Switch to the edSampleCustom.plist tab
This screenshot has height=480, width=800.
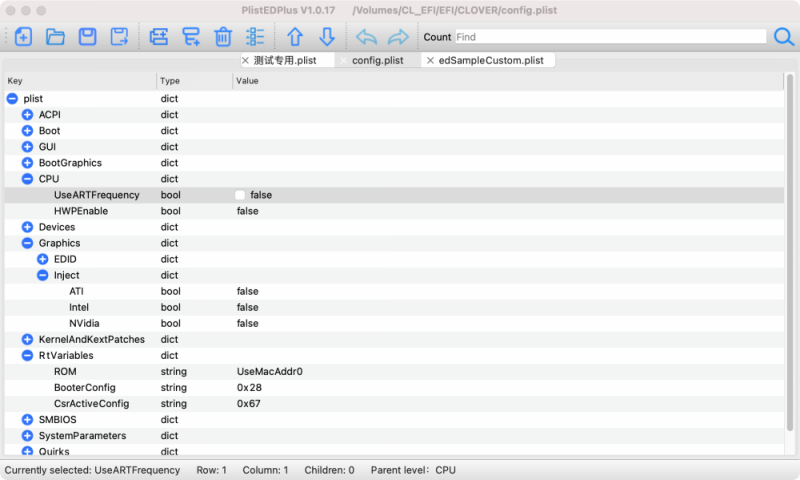point(490,61)
